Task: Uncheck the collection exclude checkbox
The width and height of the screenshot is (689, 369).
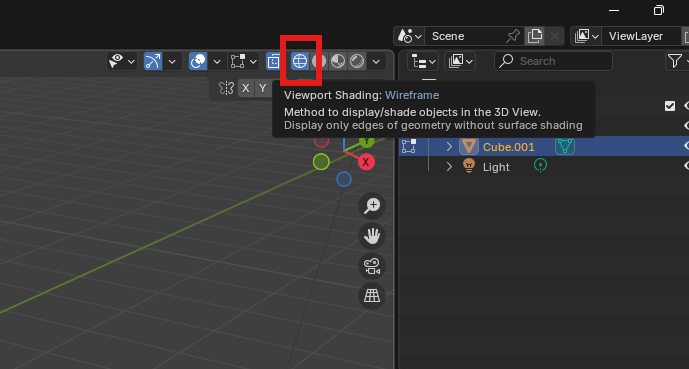Action: click(x=670, y=106)
